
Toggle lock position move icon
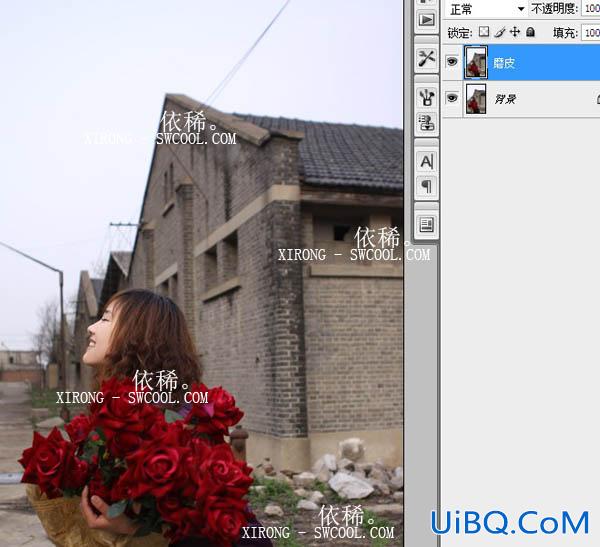(515, 32)
